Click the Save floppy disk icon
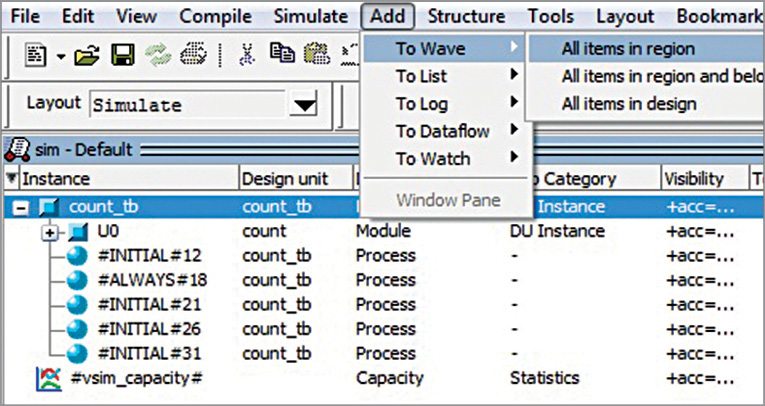This screenshot has width=765, height=406. 124,56
